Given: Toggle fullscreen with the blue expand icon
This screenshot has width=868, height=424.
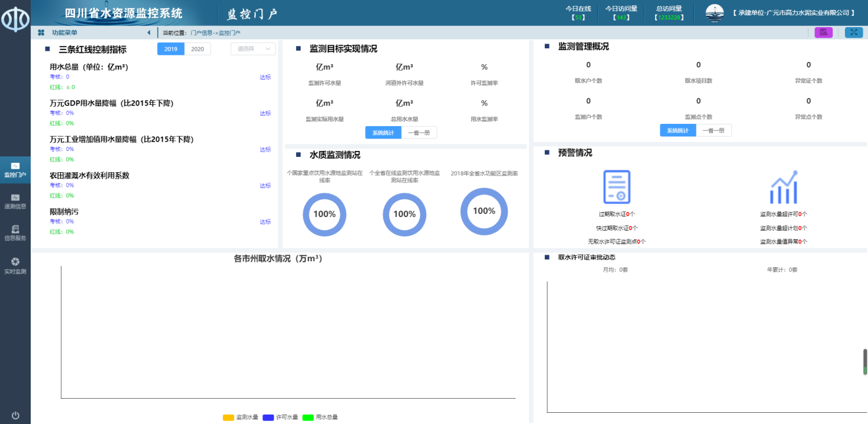Looking at the screenshot, I should click(x=853, y=32).
